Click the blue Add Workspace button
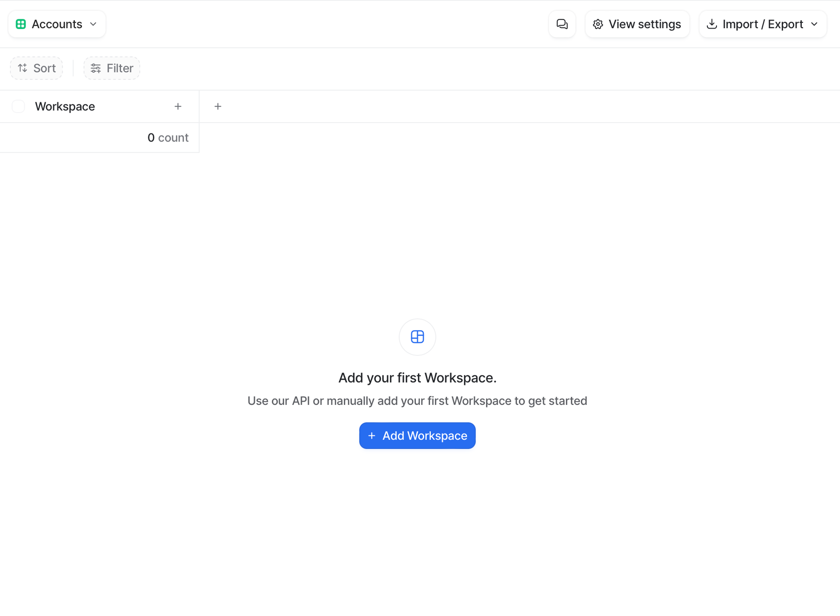Image resolution: width=840 pixels, height=616 pixels. pos(417,435)
